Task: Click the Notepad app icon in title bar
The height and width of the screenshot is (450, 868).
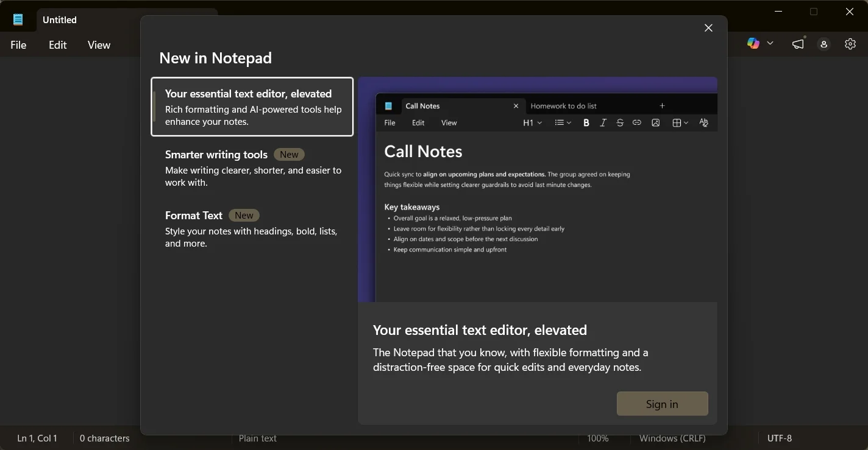Action: [18, 19]
